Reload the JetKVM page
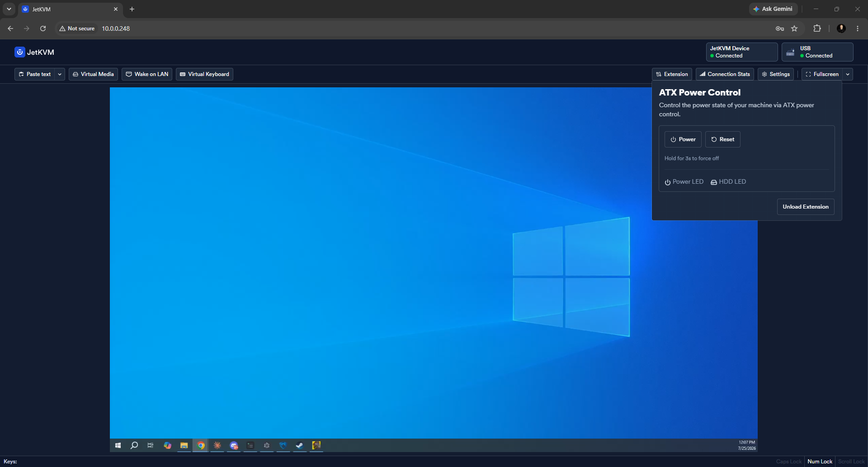868x467 pixels. pyautogui.click(x=43, y=29)
